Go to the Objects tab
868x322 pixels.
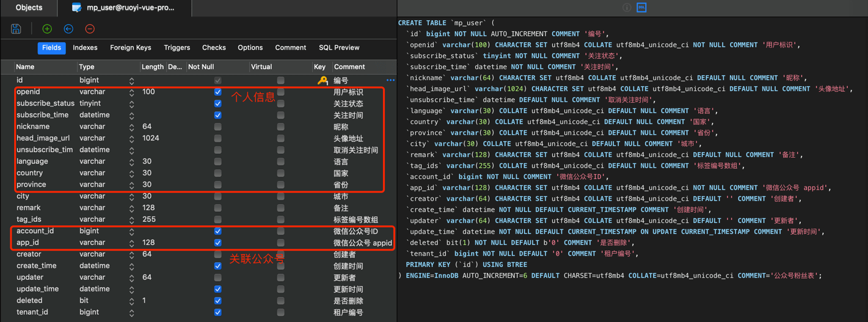(x=29, y=8)
